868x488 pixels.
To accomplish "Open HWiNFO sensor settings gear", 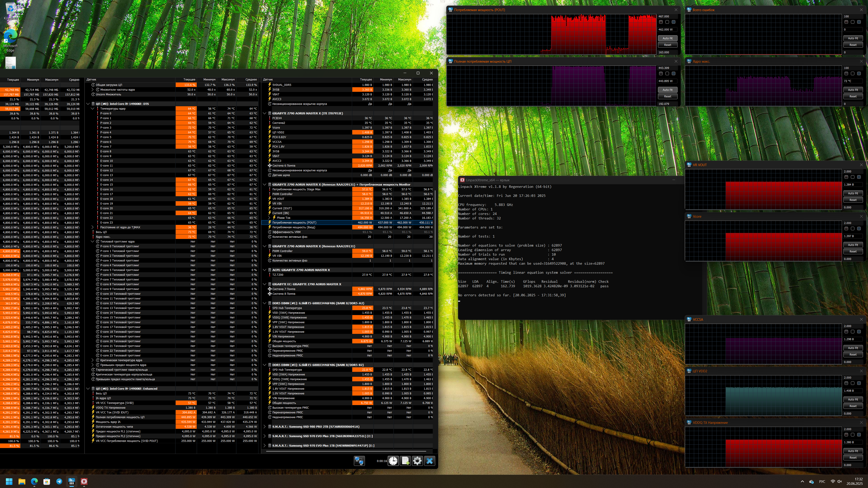I will coord(417,461).
